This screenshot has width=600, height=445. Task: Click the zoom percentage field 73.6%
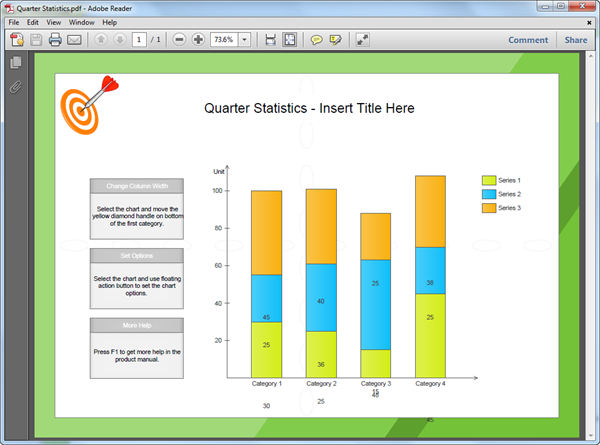(x=224, y=39)
